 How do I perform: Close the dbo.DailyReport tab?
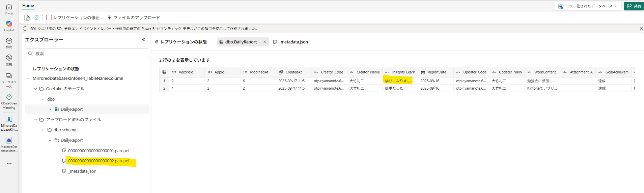pyautogui.click(x=265, y=42)
